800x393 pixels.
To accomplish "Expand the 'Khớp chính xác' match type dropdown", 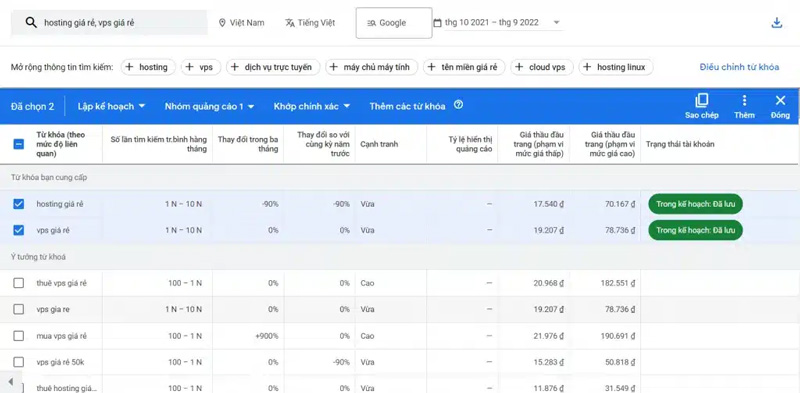I will click(312, 106).
